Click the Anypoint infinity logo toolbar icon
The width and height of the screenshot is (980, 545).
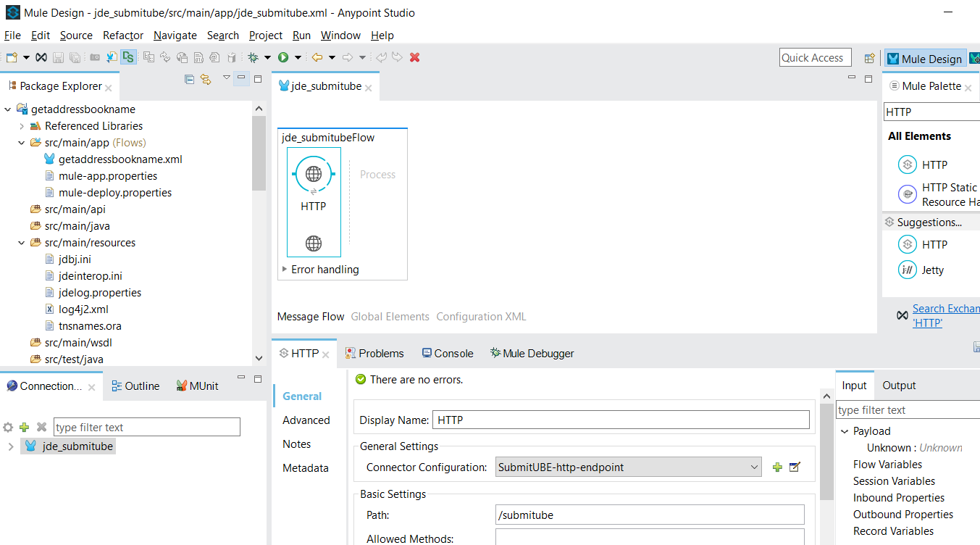(41, 57)
